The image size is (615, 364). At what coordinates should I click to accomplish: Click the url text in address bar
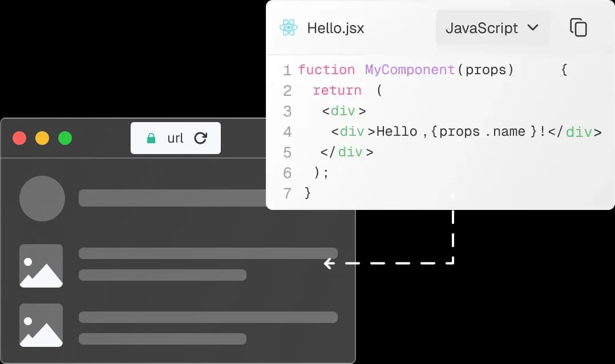coord(175,138)
